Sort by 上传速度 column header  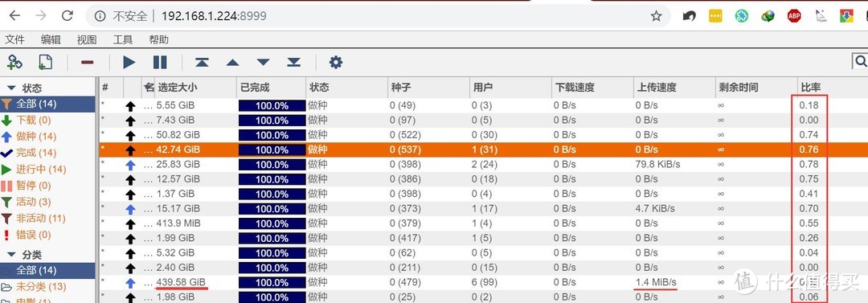pyautogui.click(x=674, y=88)
